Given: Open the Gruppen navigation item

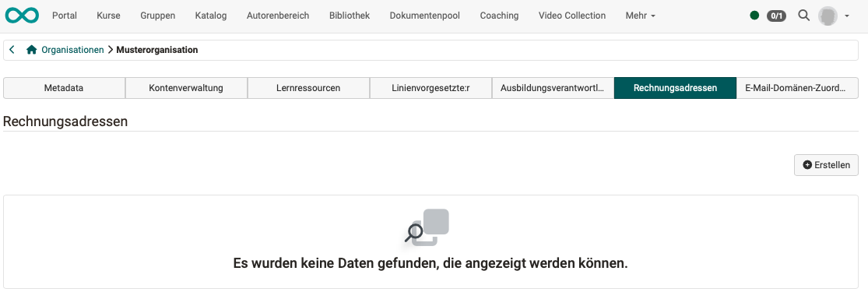Looking at the screenshot, I should [x=158, y=16].
